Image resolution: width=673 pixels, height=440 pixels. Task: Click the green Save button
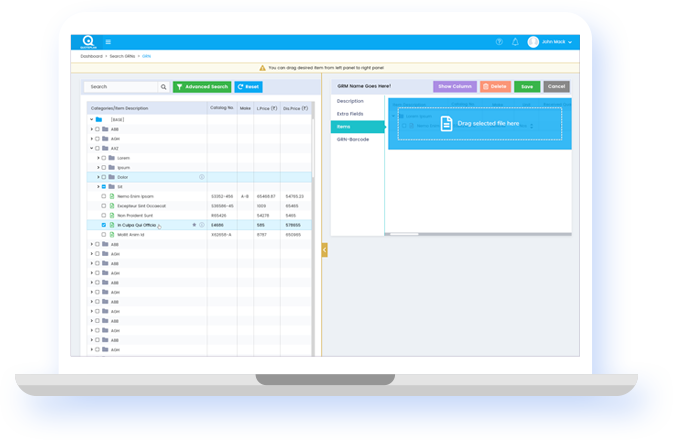point(527,86)
